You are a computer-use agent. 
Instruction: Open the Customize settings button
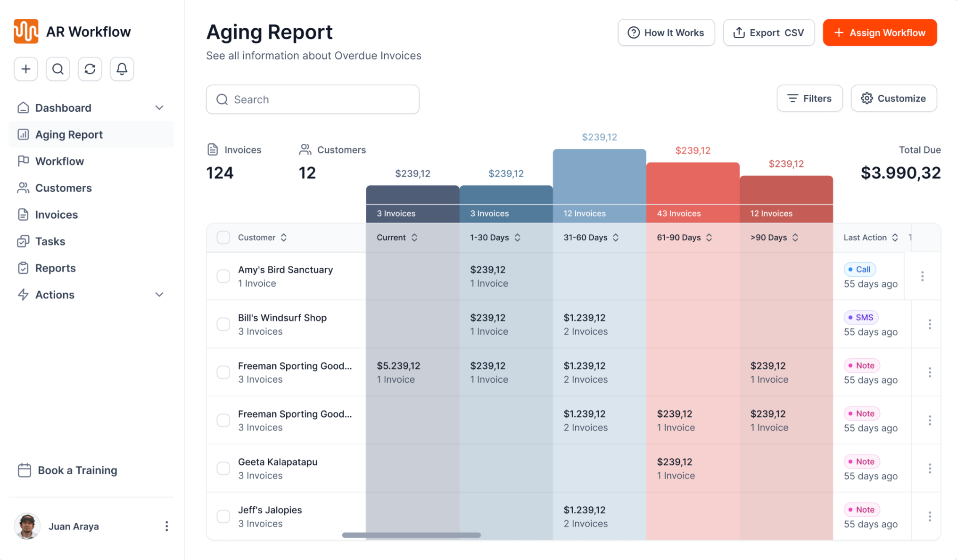pyautogui.click(x=893, y=99)
